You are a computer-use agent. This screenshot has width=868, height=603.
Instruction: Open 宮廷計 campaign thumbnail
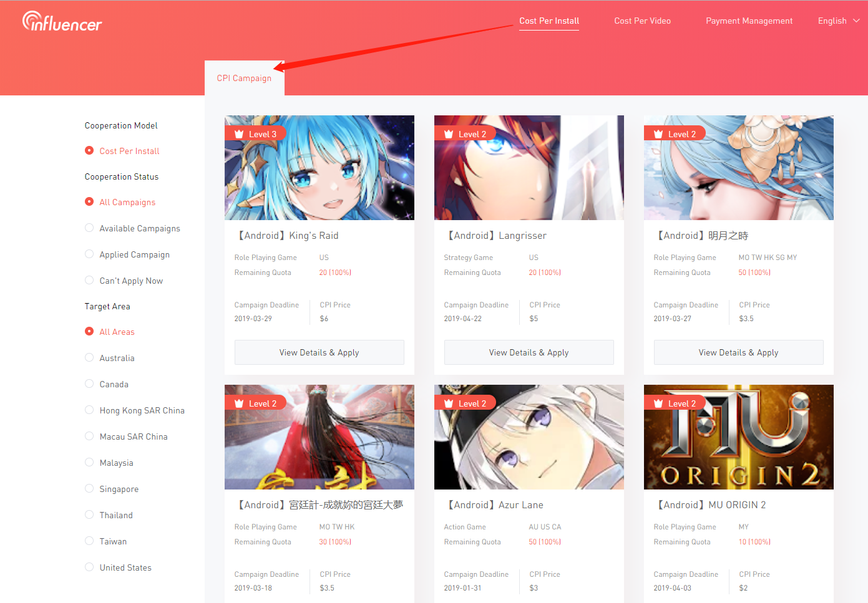pos(319,437)
